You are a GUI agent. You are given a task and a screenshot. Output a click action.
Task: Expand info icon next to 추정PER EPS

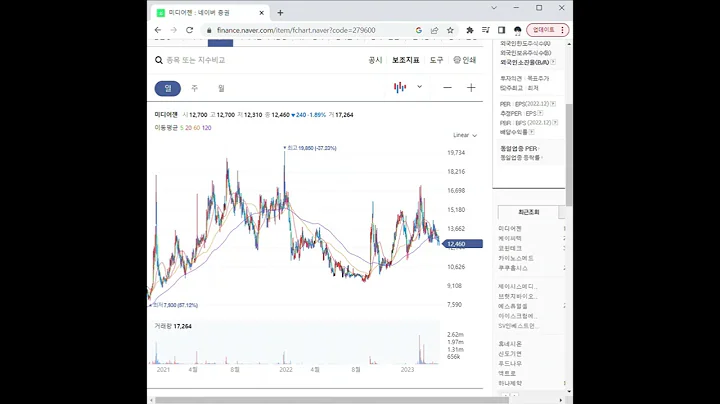coord(540,113)
